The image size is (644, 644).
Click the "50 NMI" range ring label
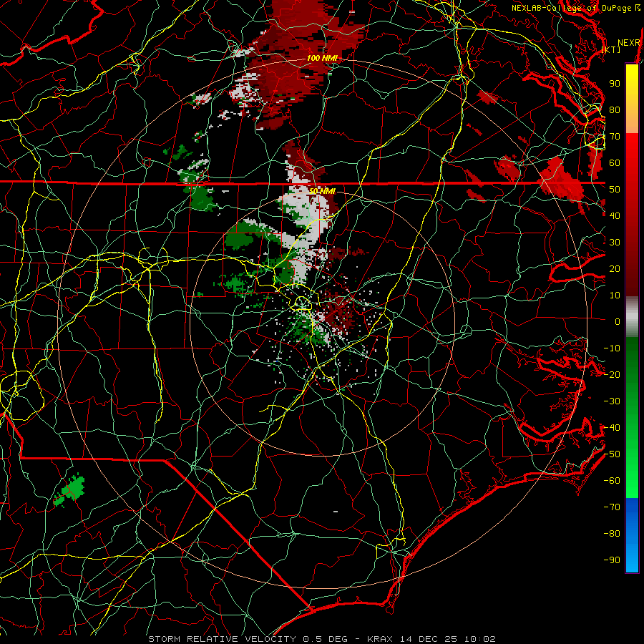pyautogui.click(x=322, y=191)
